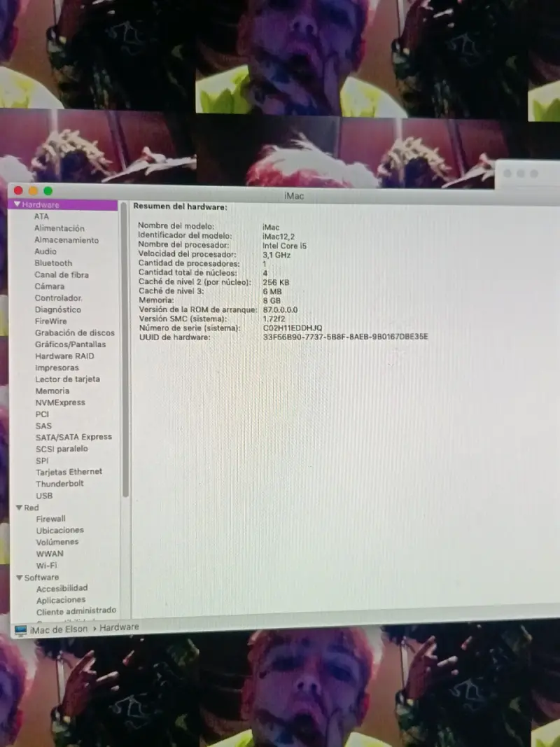Open Accesibilidad under Software

pos(62,588)
